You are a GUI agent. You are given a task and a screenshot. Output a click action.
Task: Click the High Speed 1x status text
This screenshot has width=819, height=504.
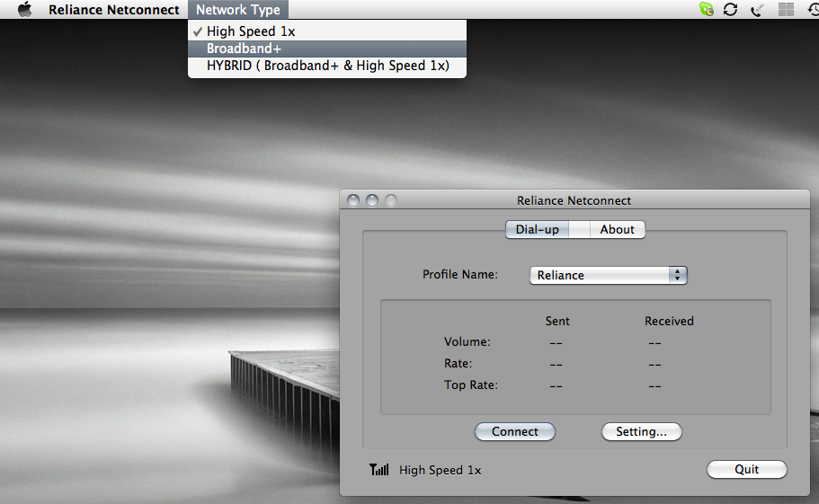[440, 470]
